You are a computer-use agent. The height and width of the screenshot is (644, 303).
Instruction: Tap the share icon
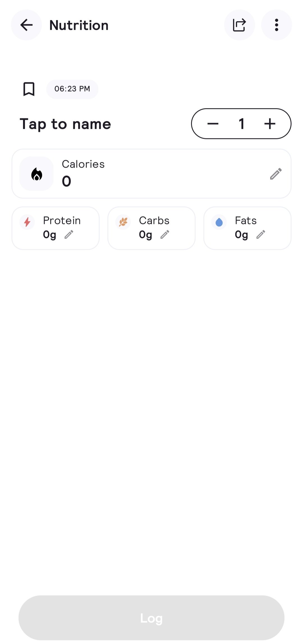tap(239, 25)
